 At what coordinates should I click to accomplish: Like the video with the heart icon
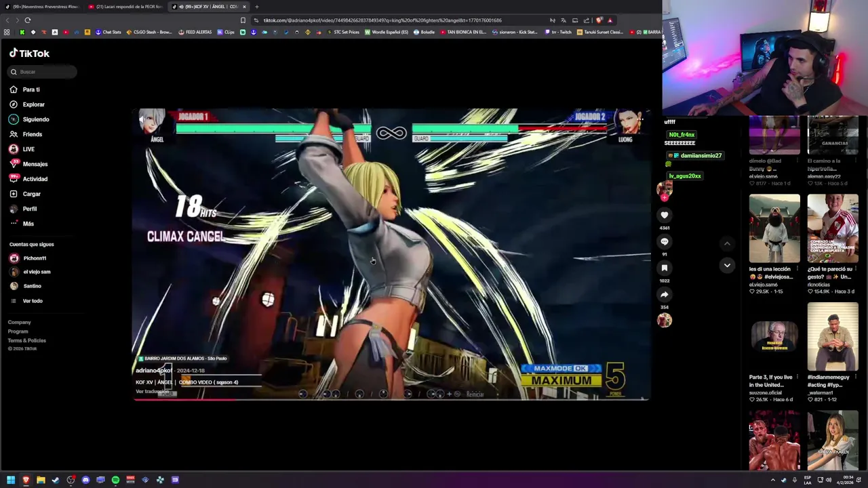pos(665,215)
